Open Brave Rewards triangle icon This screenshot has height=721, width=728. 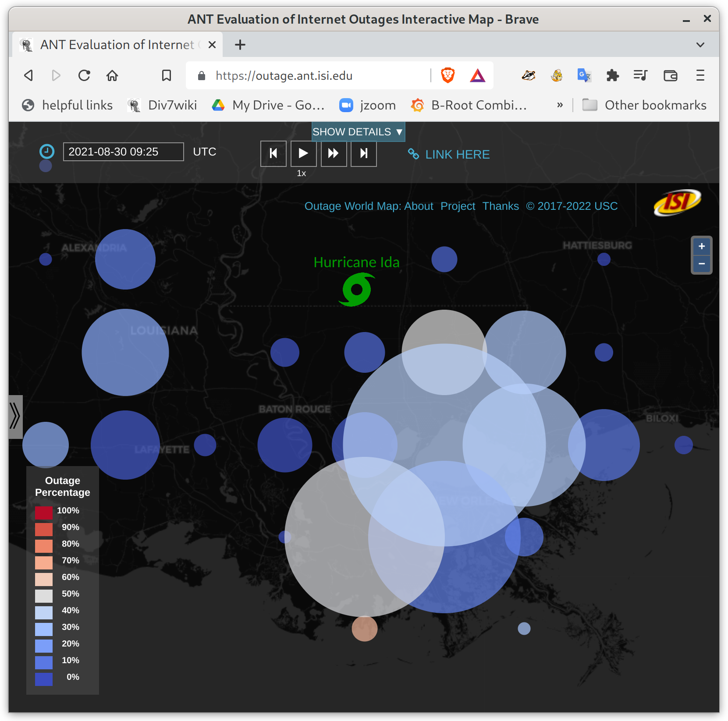478,76
